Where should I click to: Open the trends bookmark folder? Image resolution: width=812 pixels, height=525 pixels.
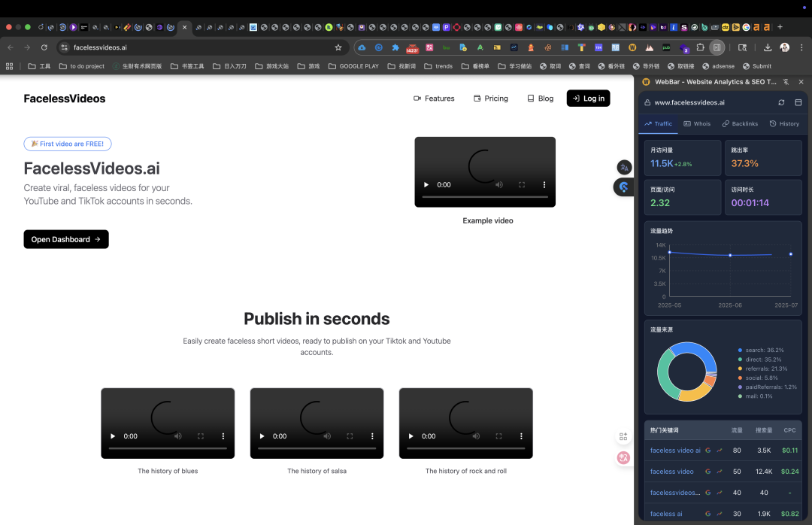pyautogui.click(x=438, y=66)
